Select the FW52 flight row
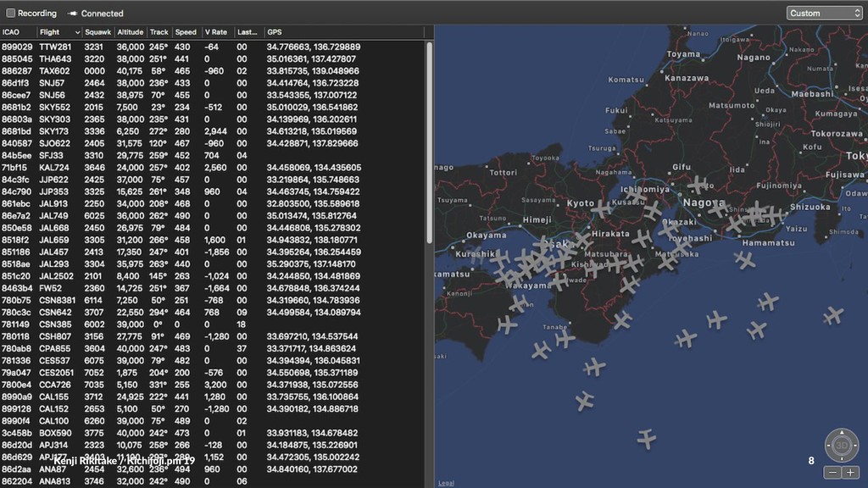 tap(213, 288)
